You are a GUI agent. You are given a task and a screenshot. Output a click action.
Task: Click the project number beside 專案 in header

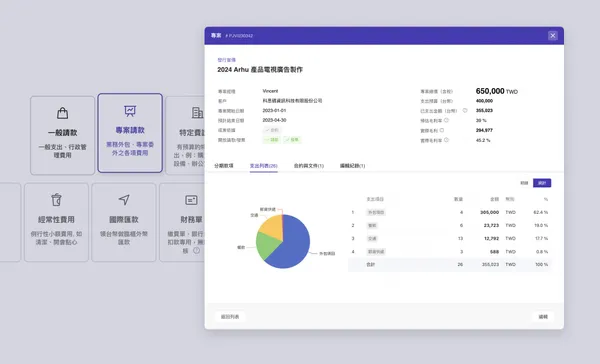[x=239, y=36]
